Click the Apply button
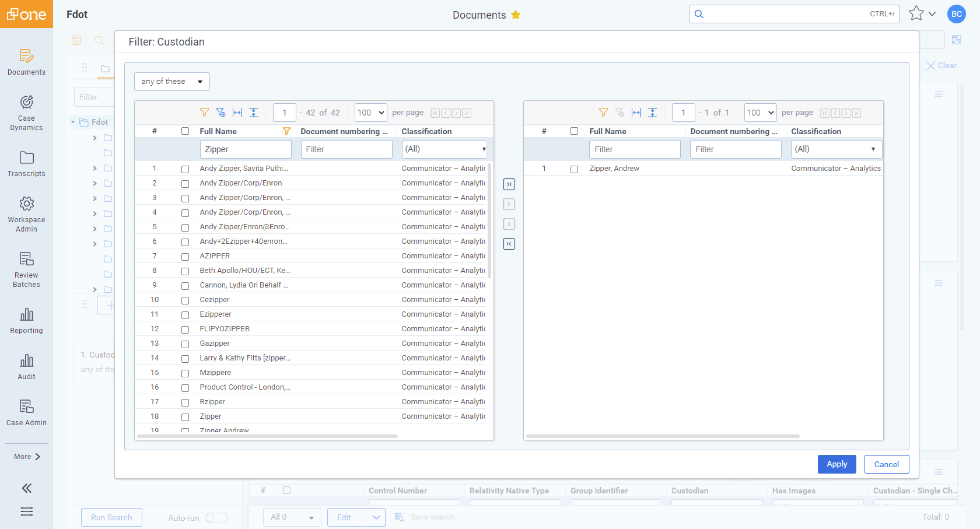 pyautogui.click(x=836, y=464)
